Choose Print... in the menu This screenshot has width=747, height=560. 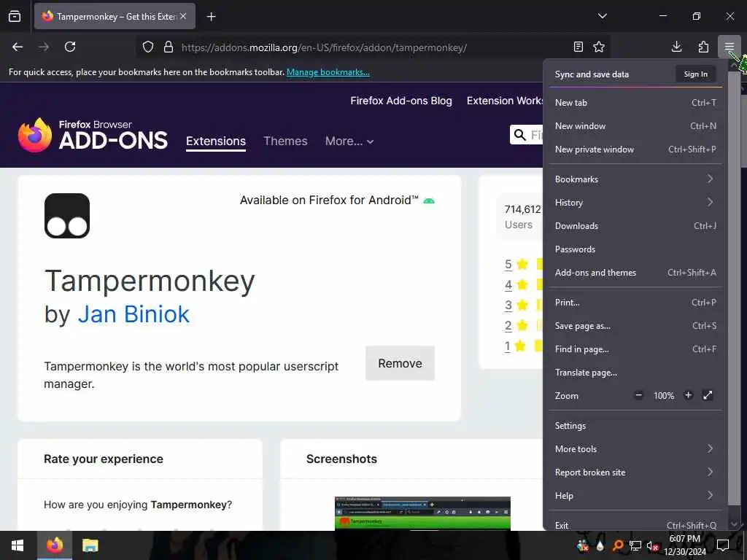pyautogui.click(x=635, y=303)
